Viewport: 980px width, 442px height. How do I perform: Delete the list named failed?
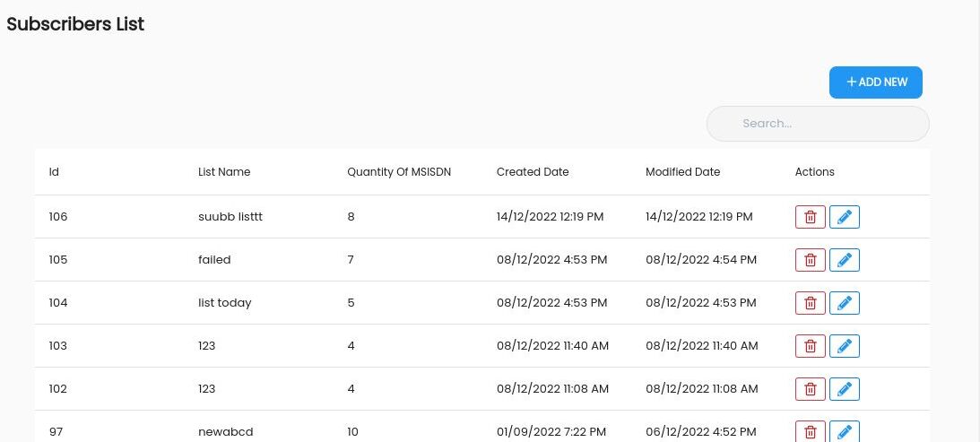(810, 260)
